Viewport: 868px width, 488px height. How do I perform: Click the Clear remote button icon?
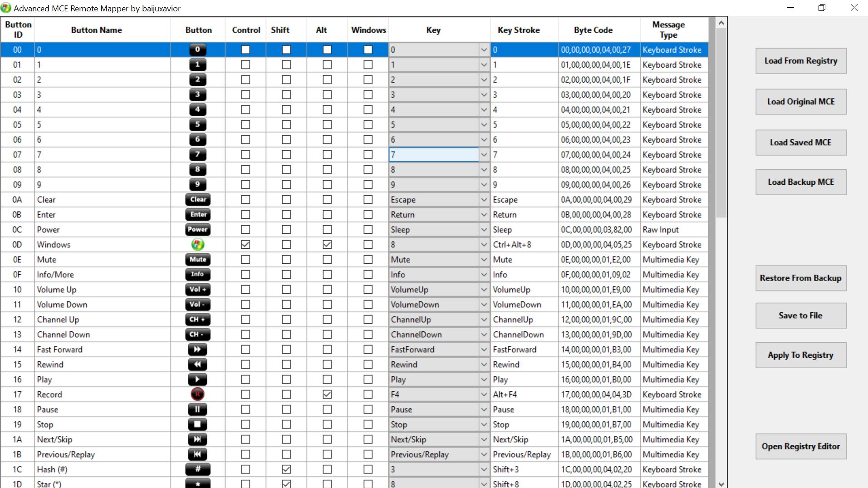pos(197,199)
